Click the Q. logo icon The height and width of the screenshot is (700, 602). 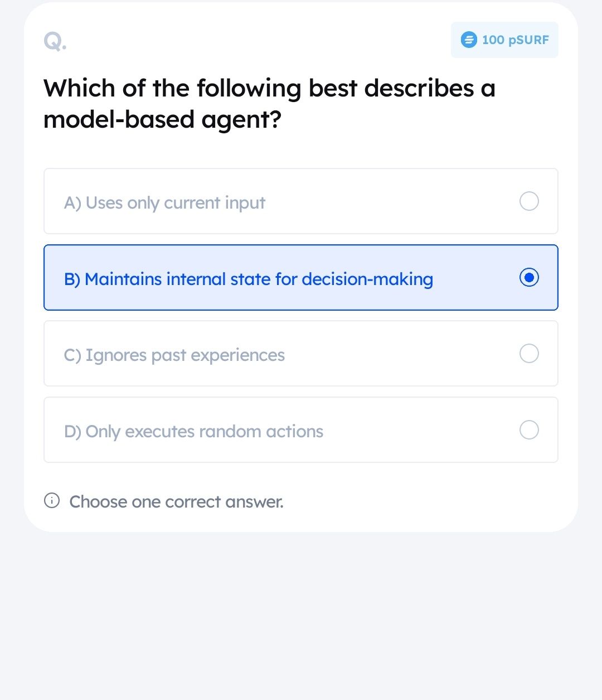point(55,41)
